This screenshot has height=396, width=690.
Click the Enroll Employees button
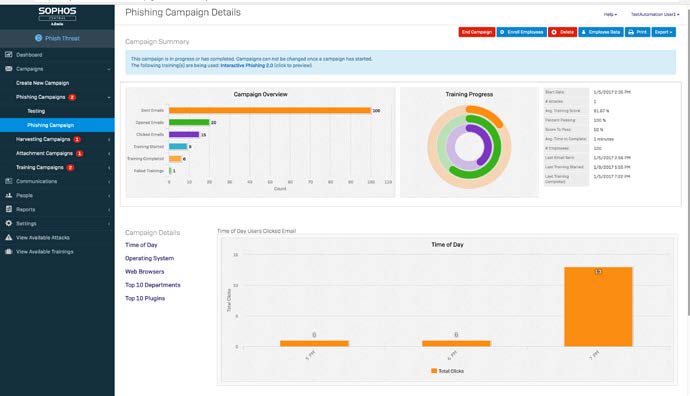pos(522,32)
